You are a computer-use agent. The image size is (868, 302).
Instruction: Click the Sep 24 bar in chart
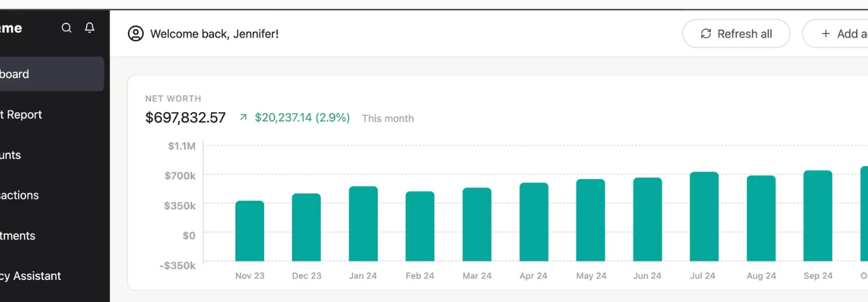817,215
